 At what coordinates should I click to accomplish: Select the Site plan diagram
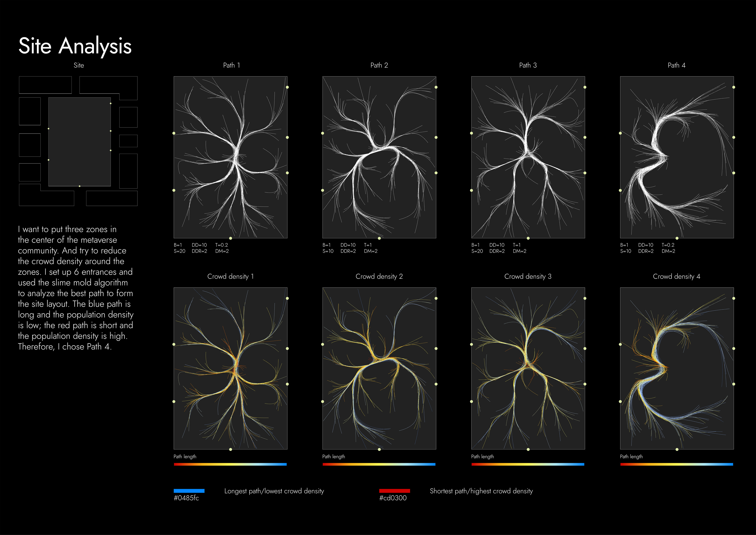78,141
